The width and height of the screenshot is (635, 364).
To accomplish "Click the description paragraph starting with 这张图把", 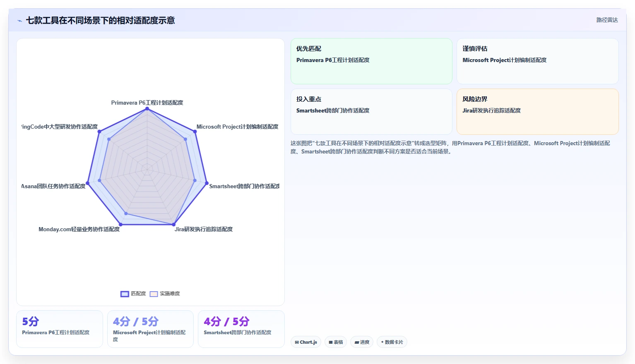I will coord(450,147).
